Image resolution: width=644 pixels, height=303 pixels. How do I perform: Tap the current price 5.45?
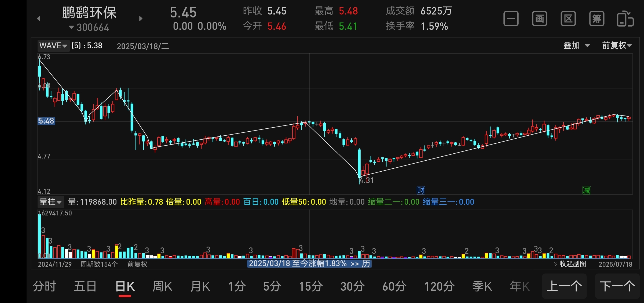[183, 13]
